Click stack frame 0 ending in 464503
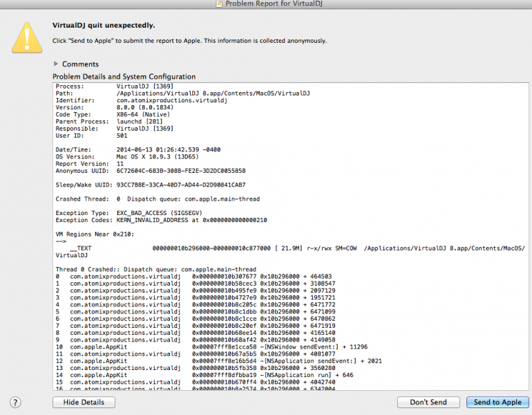Viewport: 532px width, 415px height. 193,277
